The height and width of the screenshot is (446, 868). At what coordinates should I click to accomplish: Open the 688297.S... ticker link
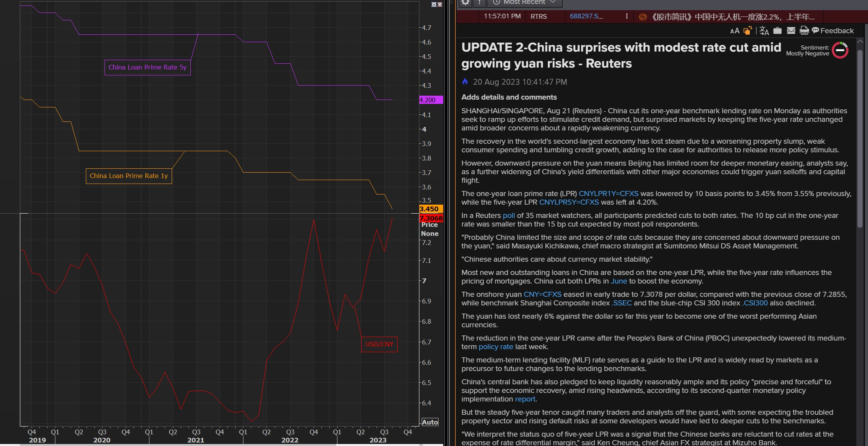click(x=586, y=16)
